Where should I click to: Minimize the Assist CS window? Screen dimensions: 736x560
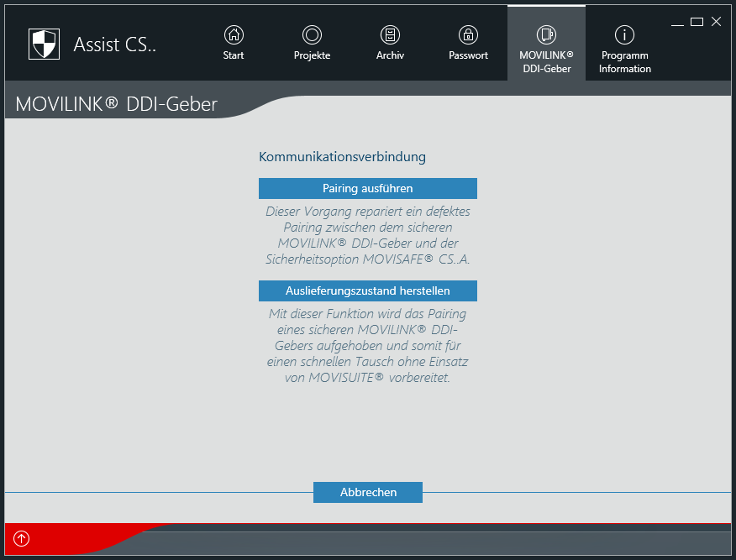point(678,23)
